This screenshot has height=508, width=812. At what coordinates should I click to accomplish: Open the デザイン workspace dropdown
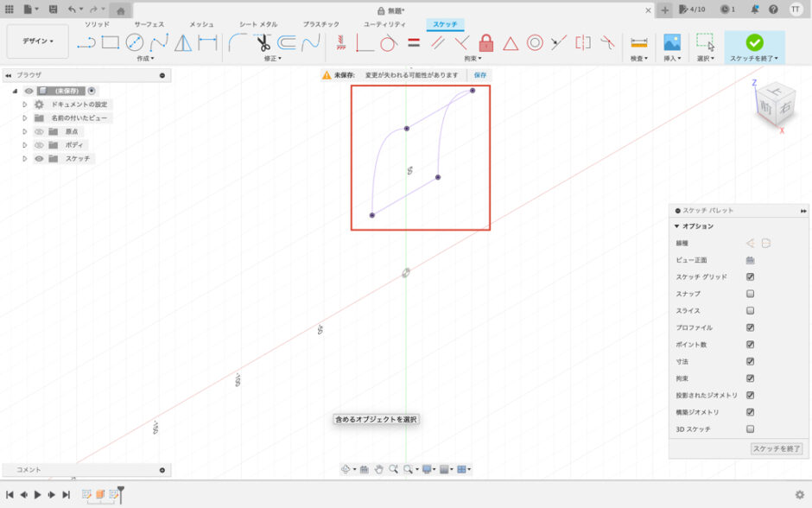point(37,41)
